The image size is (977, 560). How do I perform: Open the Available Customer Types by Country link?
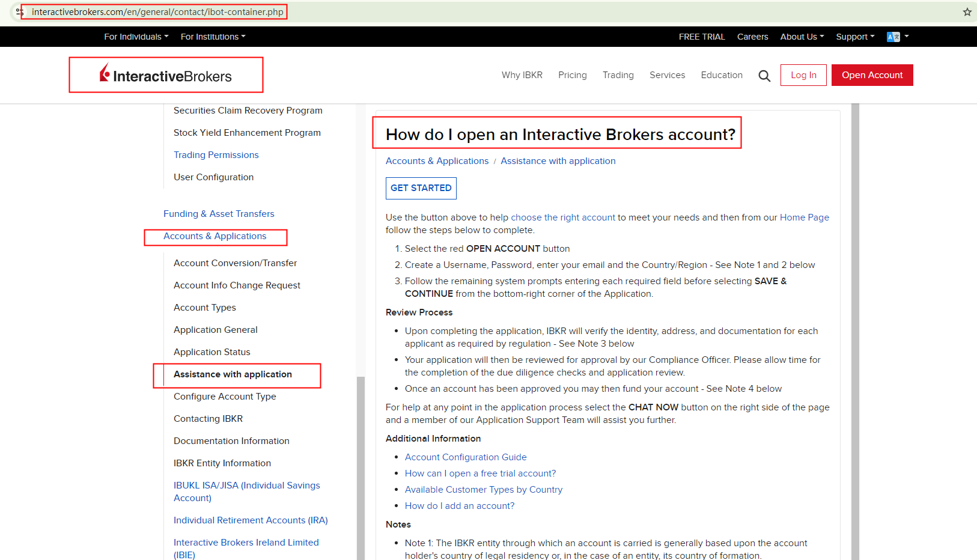tap(484, 489)
